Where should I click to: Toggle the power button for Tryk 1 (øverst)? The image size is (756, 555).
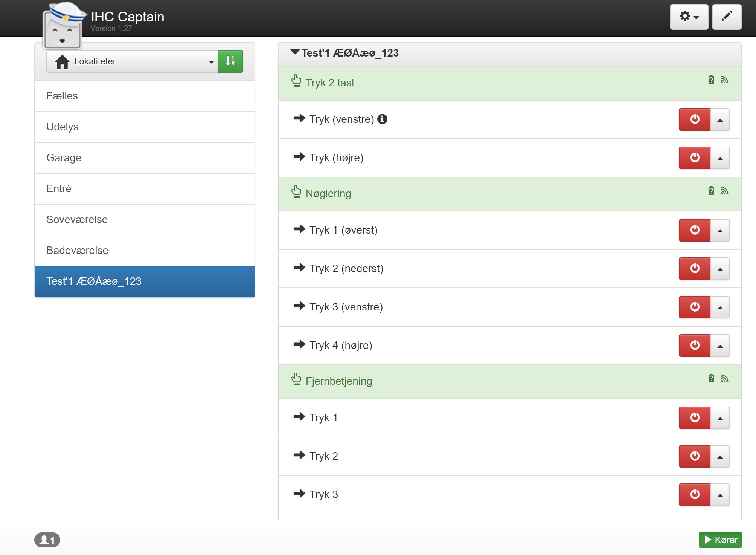coord(695,230)
